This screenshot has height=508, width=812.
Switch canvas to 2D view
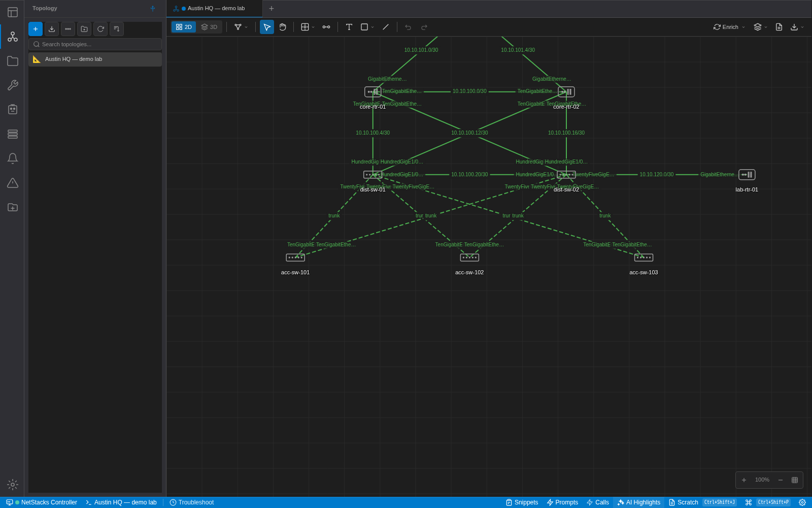tap(184, 27)
